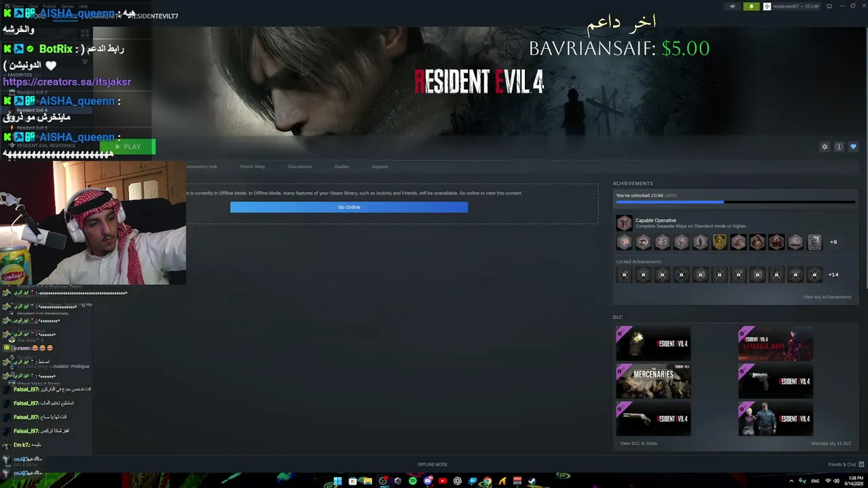Open the volume control in system tray

point(835,481)
